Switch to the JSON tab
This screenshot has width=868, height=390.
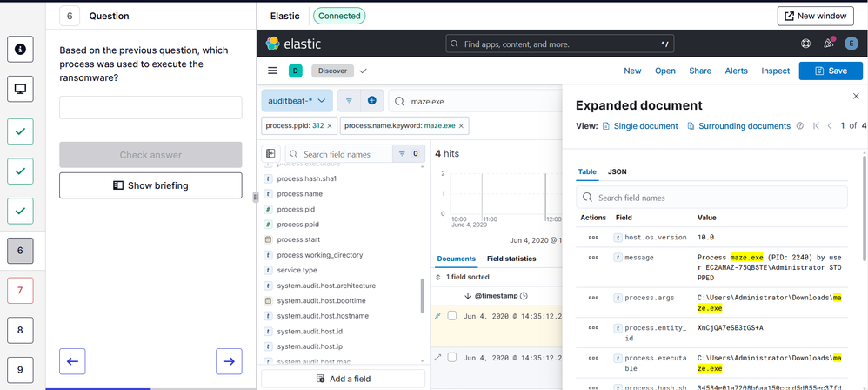click(x=617, y=172)
